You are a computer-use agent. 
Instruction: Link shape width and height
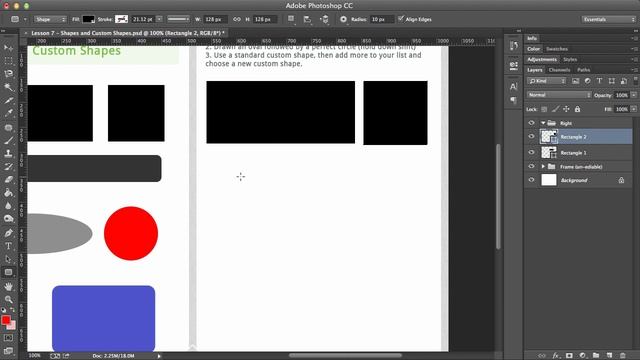pyautogui.click(x=237, y=19)
